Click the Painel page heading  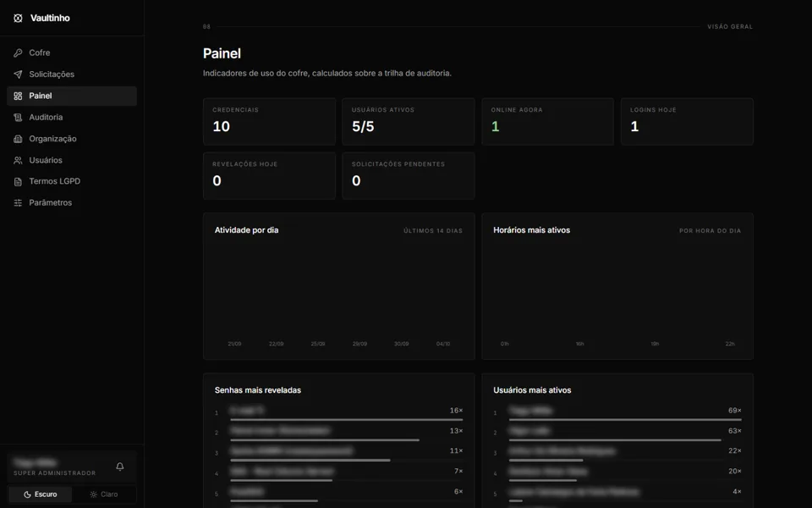222,53
